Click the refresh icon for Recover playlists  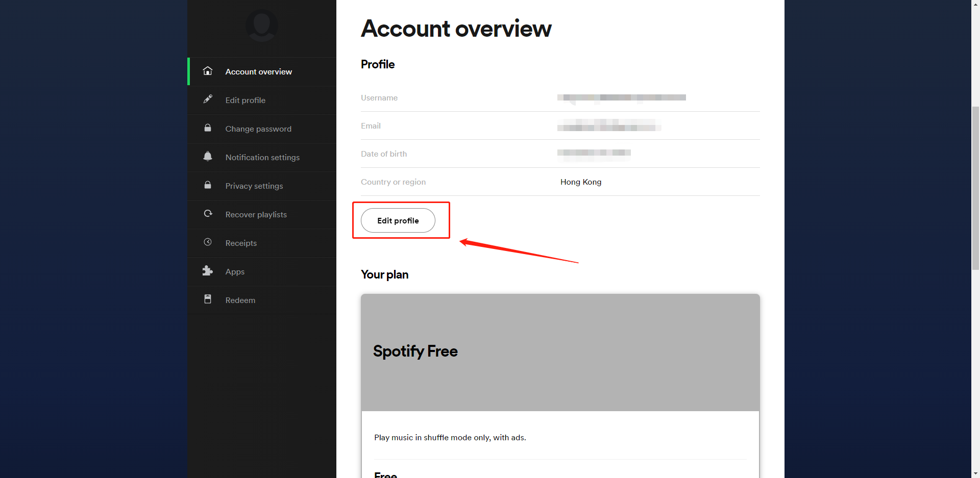(x=208, y=213)
